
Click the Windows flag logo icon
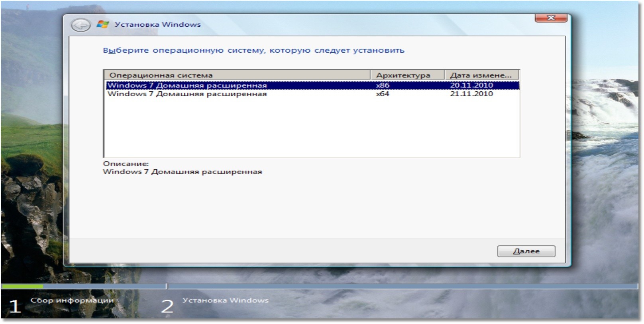pyautogui.click(x=103, y=25)
